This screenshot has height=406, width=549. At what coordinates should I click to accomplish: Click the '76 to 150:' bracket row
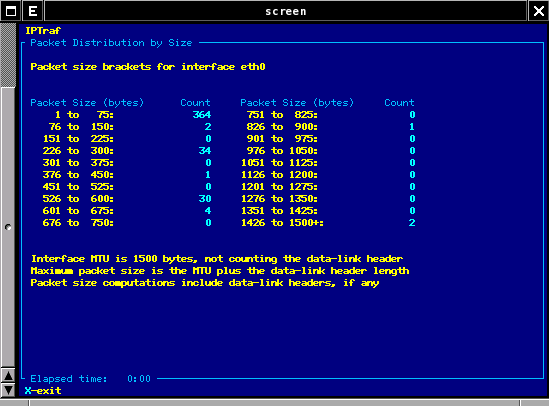[81, 127]
